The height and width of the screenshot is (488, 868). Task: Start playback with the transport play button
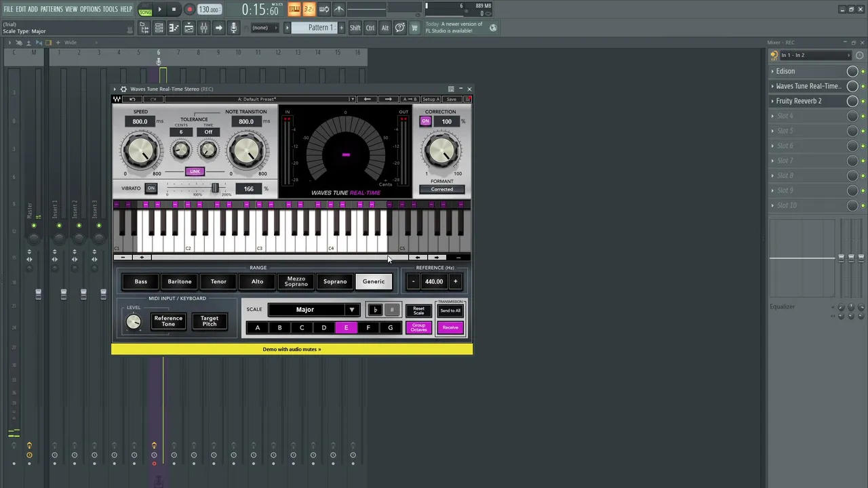[x=160, y=9]
